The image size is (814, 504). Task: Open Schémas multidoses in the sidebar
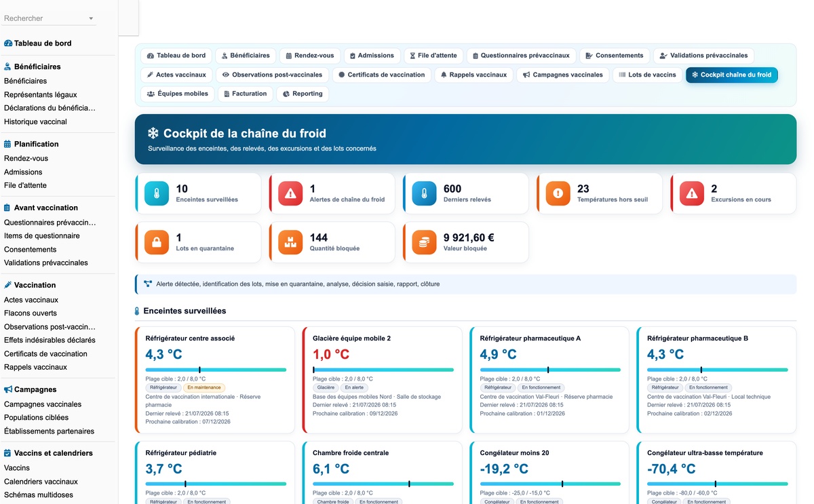[x=39, y=495]
